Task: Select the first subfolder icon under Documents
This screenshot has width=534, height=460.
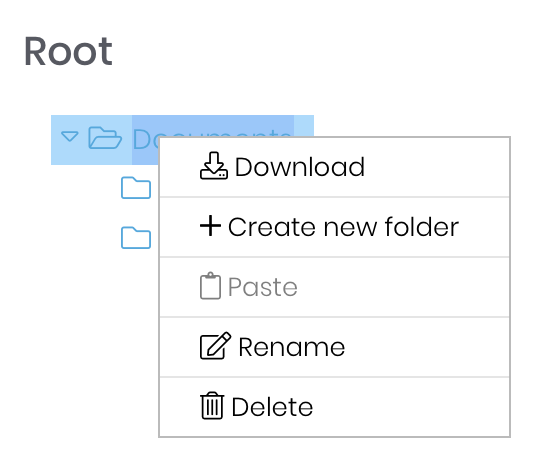Action: 136,188
